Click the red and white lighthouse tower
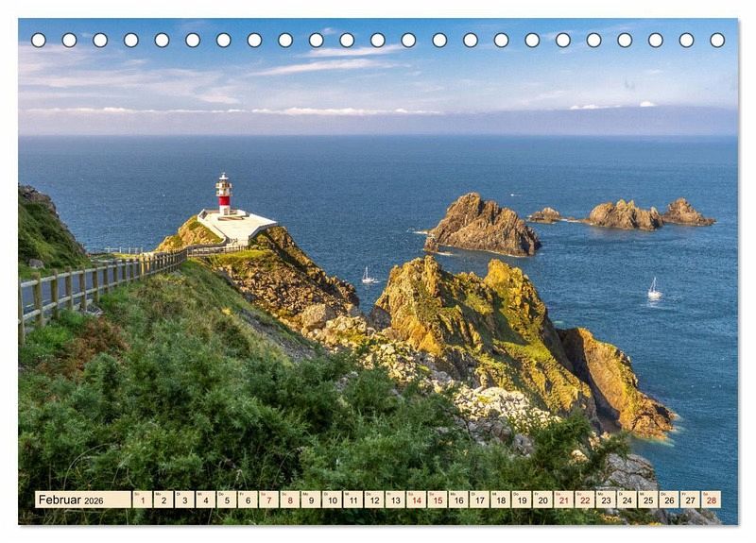This screenshot has width=756, height=543. pos(224,194)
